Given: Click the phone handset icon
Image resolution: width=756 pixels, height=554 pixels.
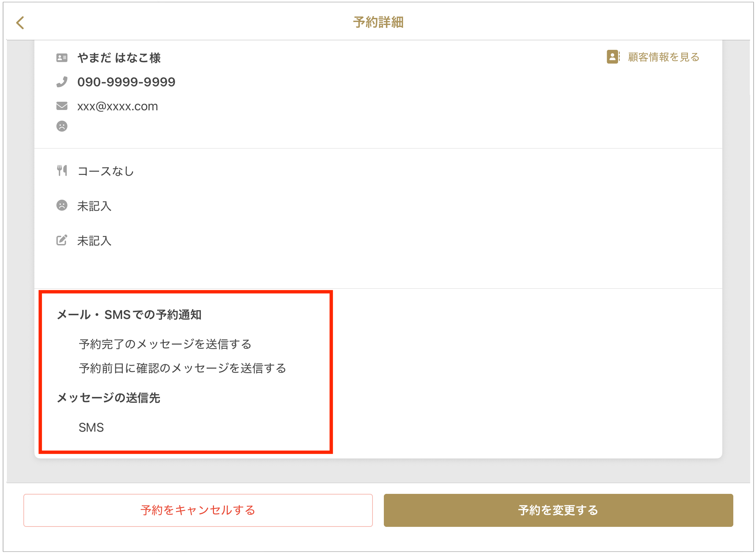Looking at the screenshot, I should (62, 82).
